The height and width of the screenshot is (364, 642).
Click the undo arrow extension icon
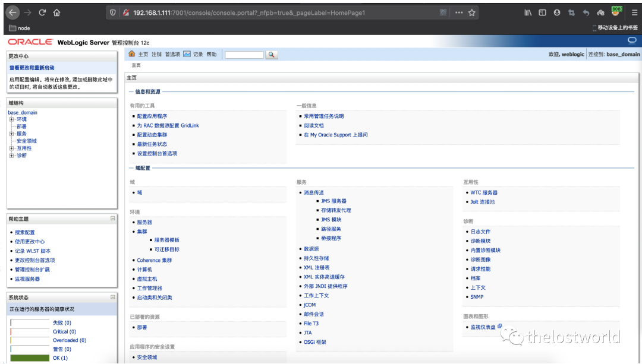pyautogui.click(x=586, y=12)
